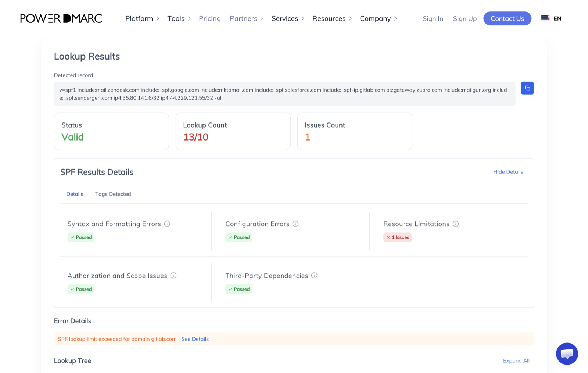Click the Lookup Tree heading
Image resolution: width=588 pixels, height=373 pixels.
72,360
